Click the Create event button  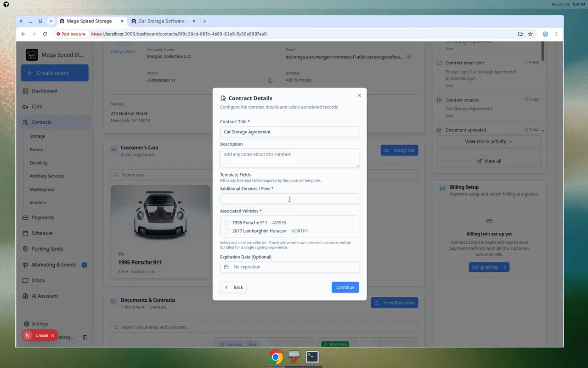pos(55,73)
